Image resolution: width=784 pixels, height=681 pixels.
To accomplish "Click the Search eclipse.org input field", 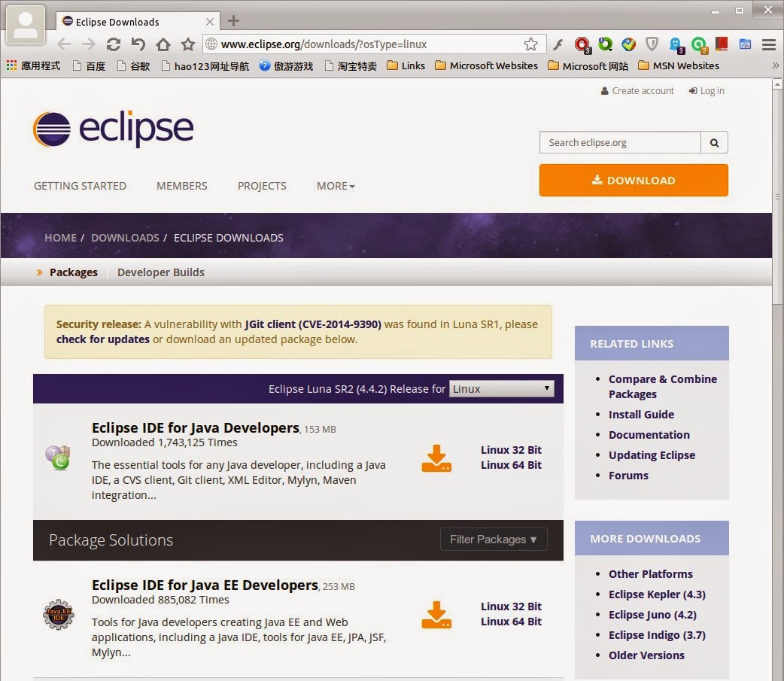I will point(620,142).
